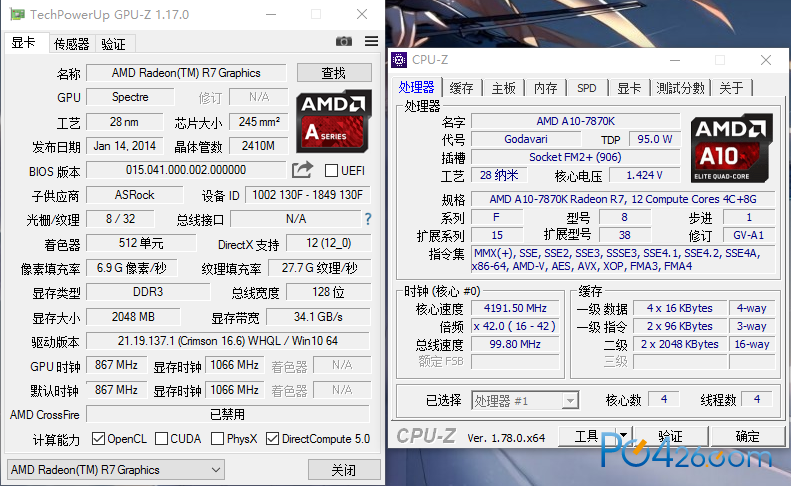
Task: Click the memory size 2048 MB value
Action: tap(133, 317)
